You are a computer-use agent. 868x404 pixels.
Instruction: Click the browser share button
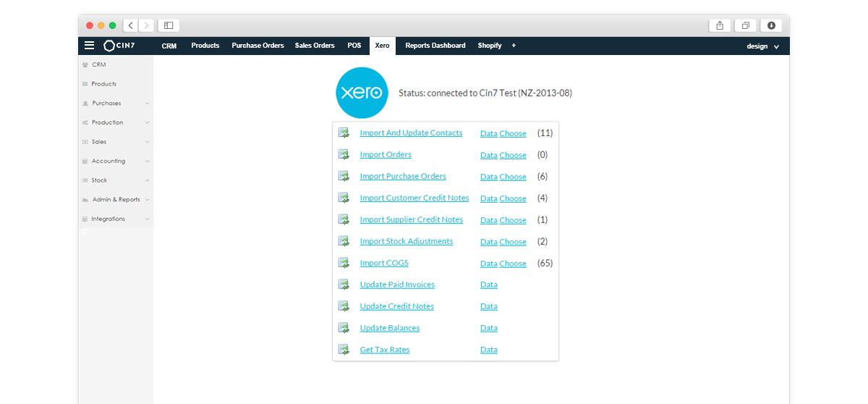point(720,25)
